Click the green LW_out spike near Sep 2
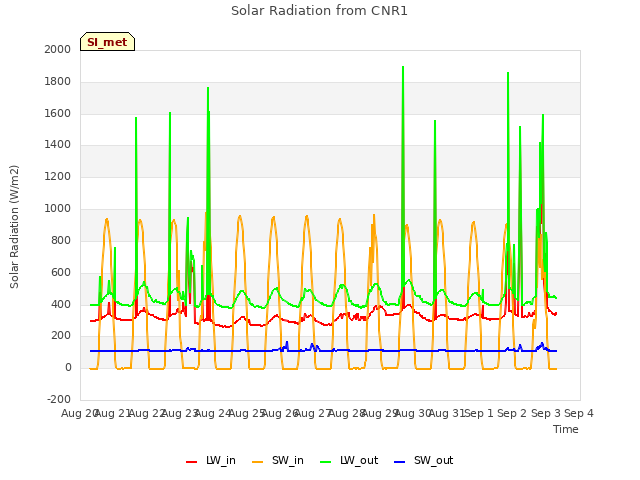The width and height of the screenshot is (640, 480). [508, 73]
